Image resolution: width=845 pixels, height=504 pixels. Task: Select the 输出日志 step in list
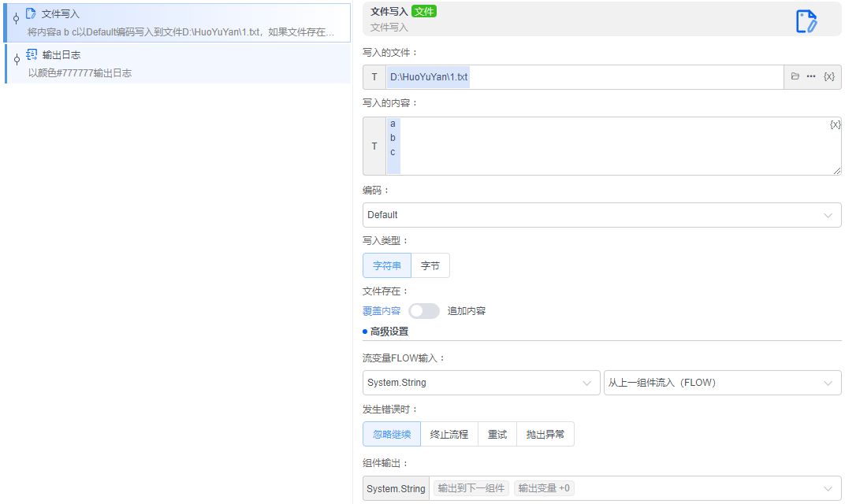point(177,63)
